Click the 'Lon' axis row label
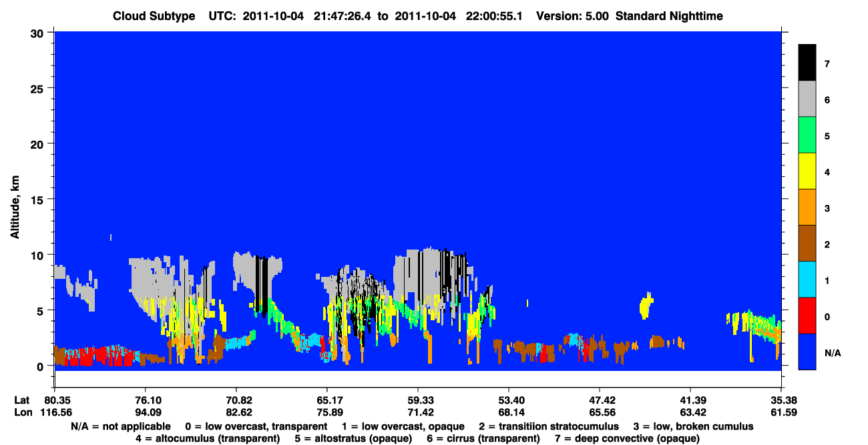Image resolution: width=868 pixels, height=445 pixels. [x=22, y=412]
